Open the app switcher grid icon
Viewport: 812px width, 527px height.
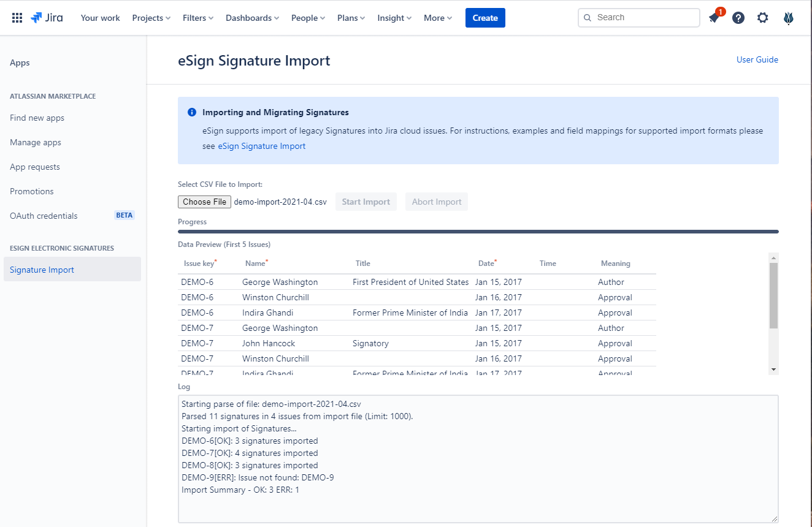(17, 18)
